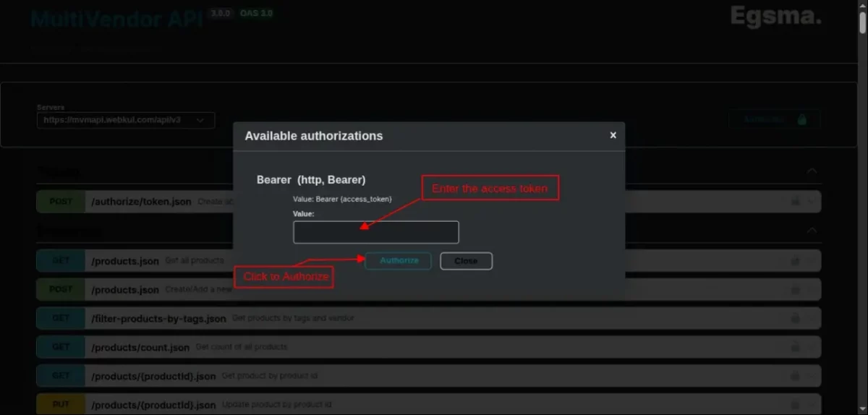Click PUT method badge of /products/{productId}.json
Screen dimensions: 868x415
61,405
